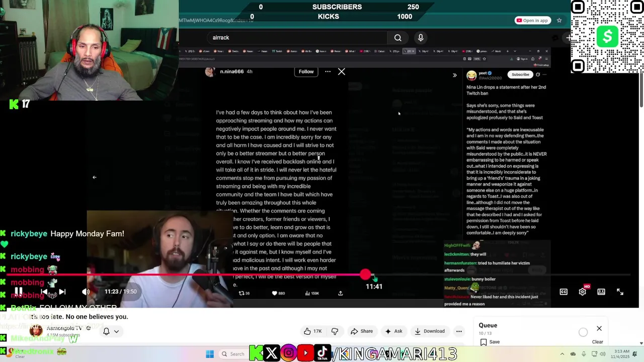
Task: Seek using the red progress bar handle
Action: click(365, 275)
